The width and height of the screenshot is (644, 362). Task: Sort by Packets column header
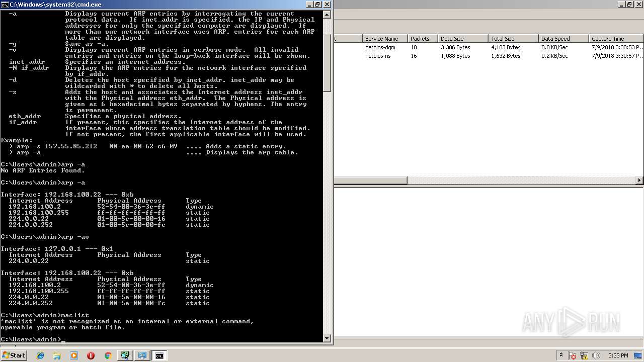423,39
